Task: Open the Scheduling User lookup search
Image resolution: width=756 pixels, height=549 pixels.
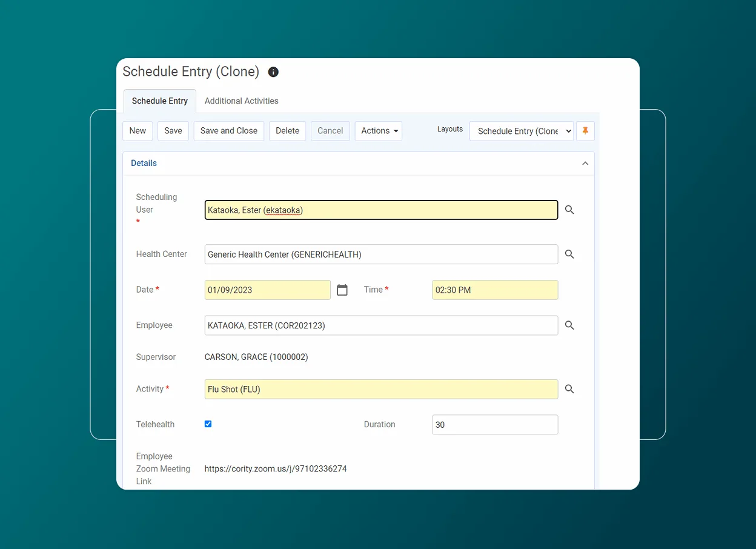Action: (x=569, y=210)
